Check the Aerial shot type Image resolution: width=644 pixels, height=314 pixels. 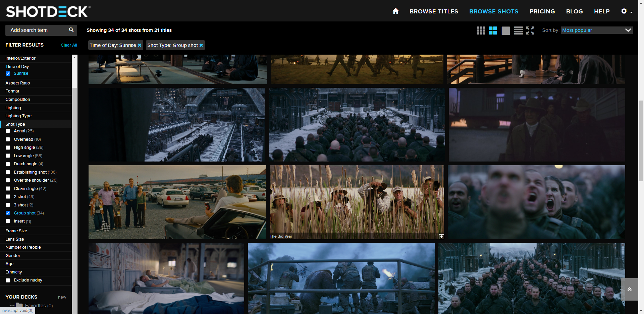(8, 131)
